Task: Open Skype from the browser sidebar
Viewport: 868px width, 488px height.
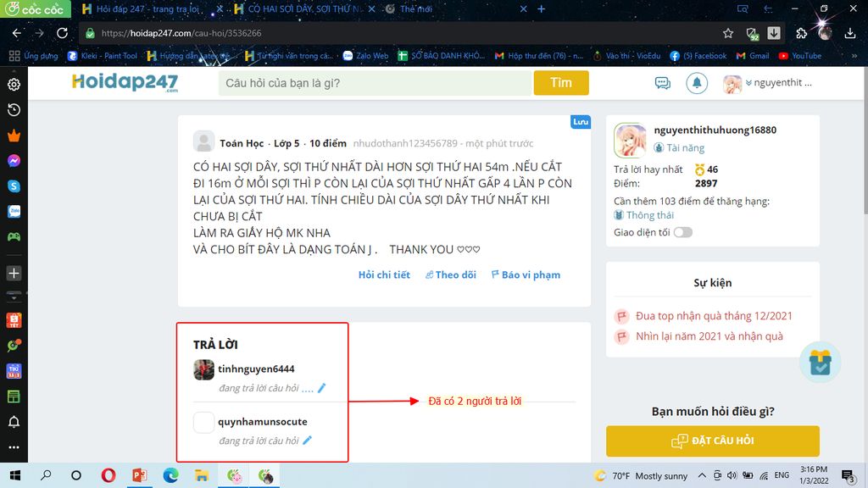Action: [x=14, y=186]
